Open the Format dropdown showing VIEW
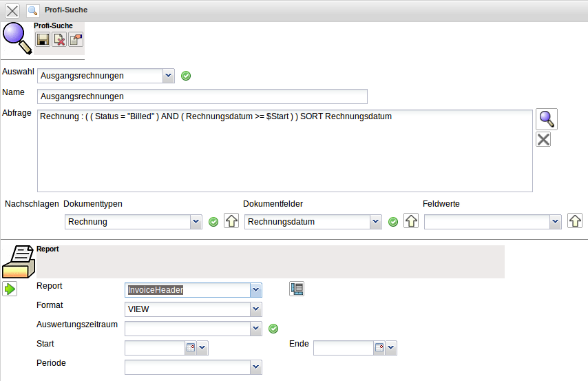The image size is (588, 381). click(x=255, y=309)
